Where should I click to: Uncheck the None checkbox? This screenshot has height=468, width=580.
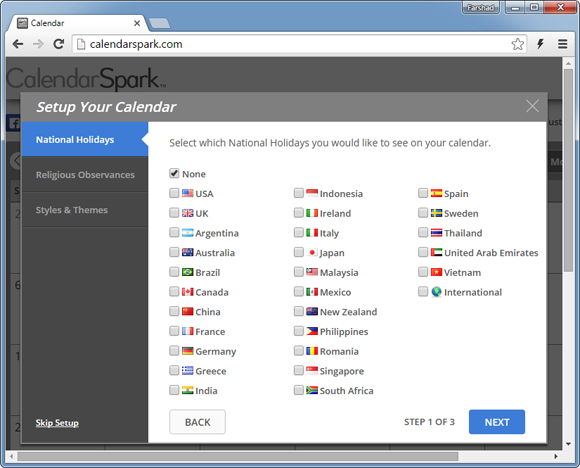[x=174, y=173]
